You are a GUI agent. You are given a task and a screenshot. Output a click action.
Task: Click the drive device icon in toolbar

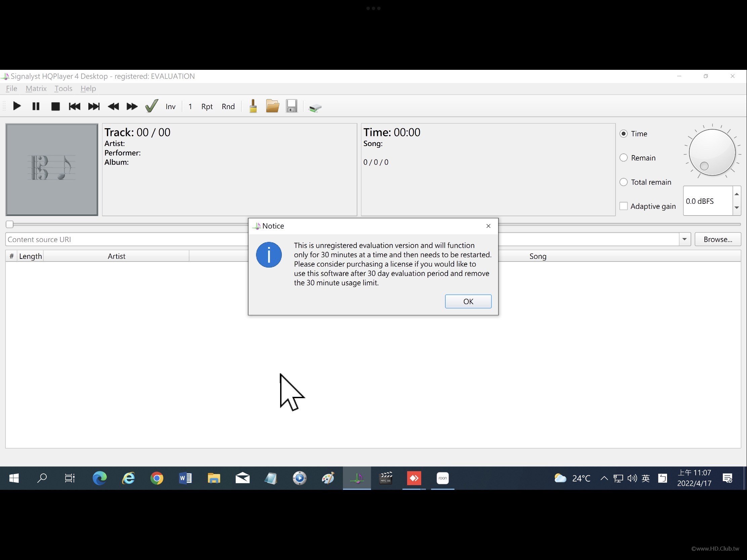click(x=315, y=108)
